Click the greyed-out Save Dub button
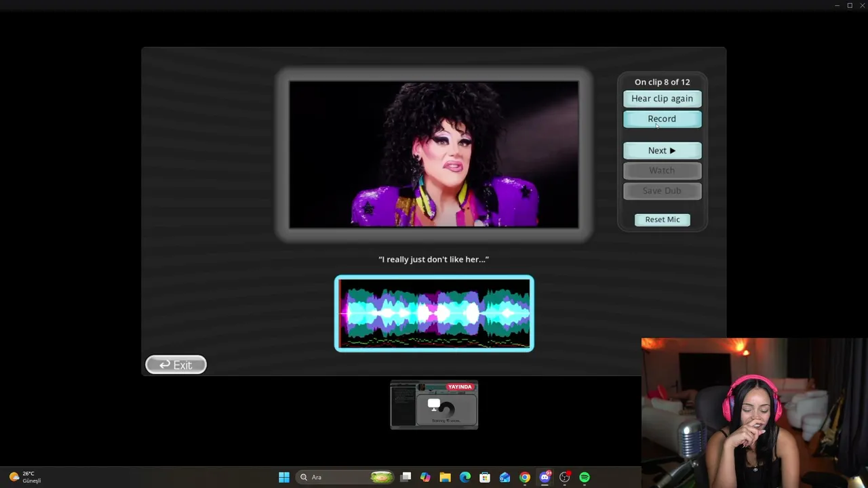The width and height of the screenshot is (868, 488). 662,191
